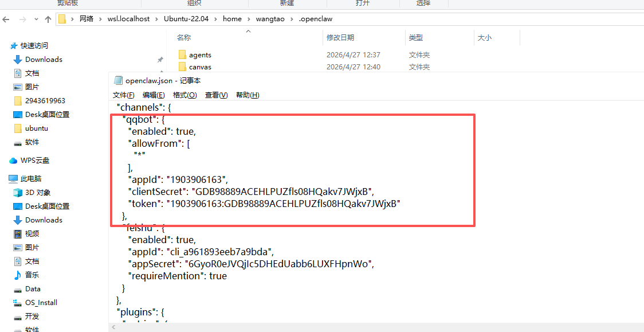Click the 3D 对象 cube icon
The width and height of the screenshot is (644, 332).
coord(17,192)
